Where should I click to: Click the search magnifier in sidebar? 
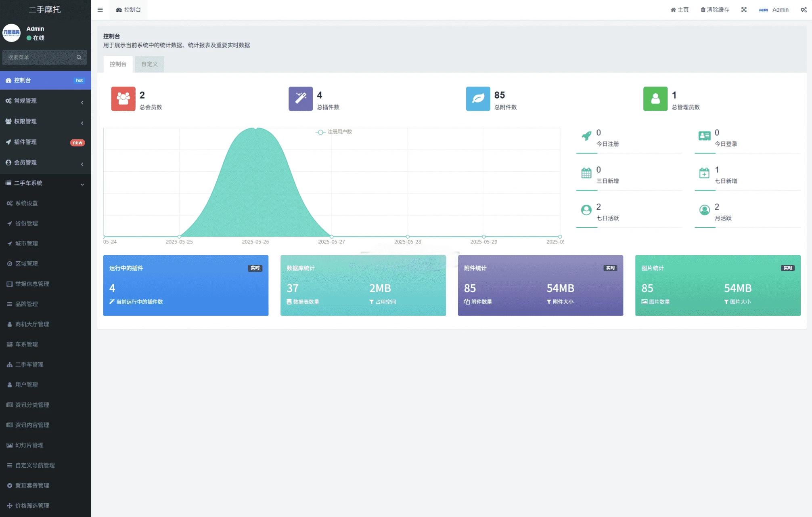79,57
